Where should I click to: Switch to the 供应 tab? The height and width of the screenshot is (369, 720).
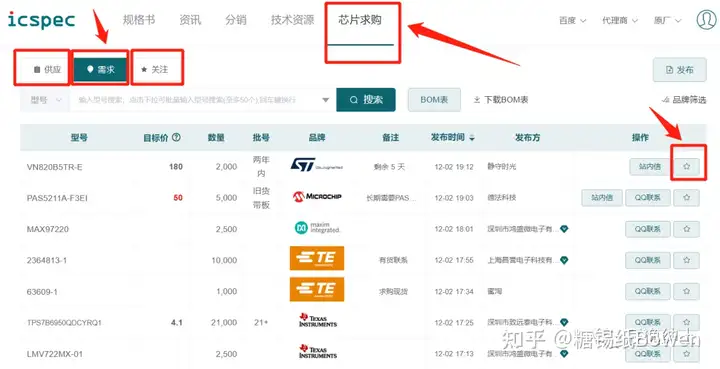click(47, 70)
